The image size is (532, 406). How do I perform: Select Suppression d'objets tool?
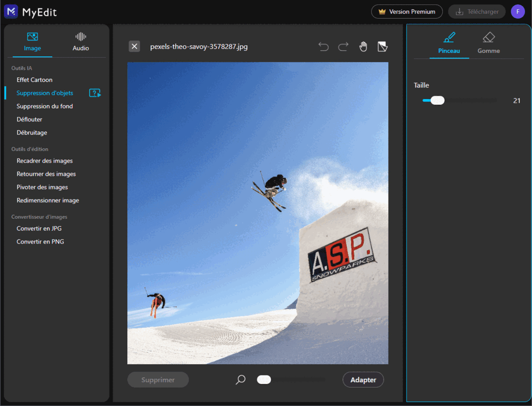point(45,93)
